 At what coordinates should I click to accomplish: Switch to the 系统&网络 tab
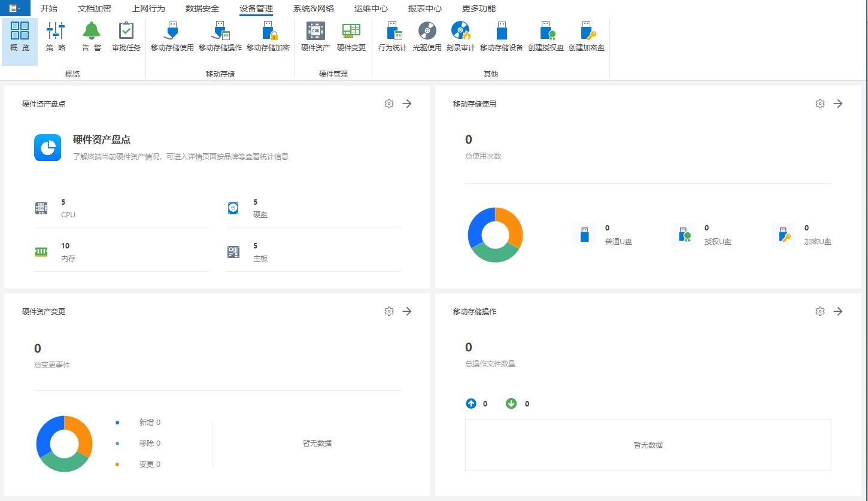click(x=314, y=8)
